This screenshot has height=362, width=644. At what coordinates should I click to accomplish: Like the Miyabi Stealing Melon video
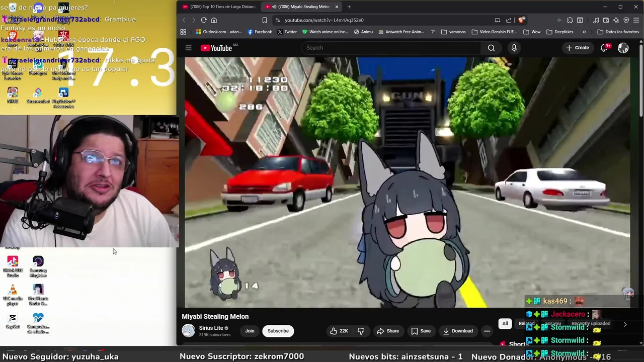click(x=339, y=331)
